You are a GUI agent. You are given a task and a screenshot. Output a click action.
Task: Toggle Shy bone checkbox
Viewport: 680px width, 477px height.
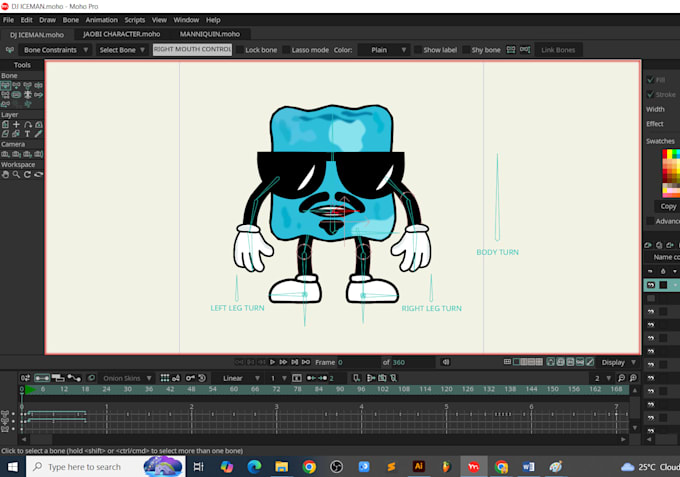click(x=466, y=50)
